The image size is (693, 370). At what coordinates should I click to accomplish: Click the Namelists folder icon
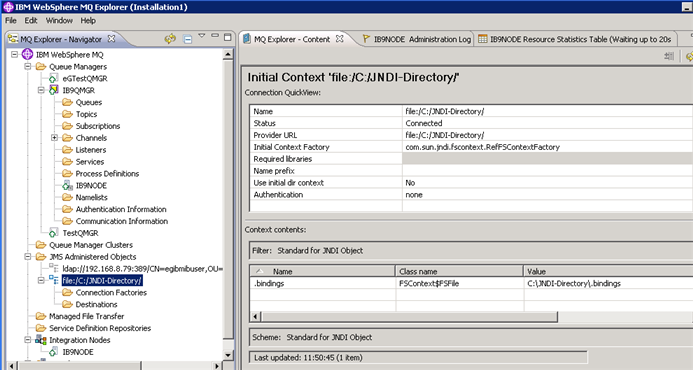(67, 197)
